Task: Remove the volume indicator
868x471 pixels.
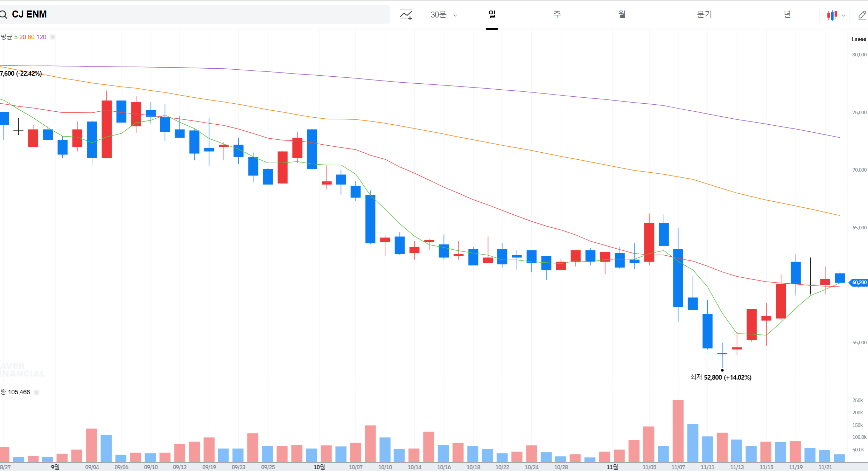Action: tap(36, 392)
